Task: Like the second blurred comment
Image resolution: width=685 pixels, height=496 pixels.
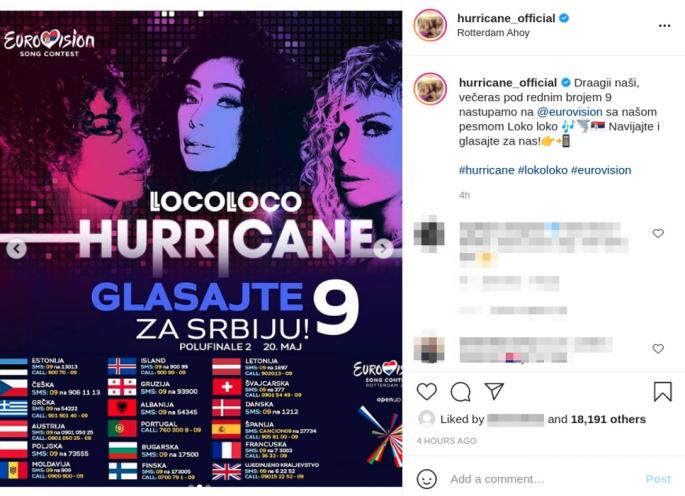Action: pos(658,348)
